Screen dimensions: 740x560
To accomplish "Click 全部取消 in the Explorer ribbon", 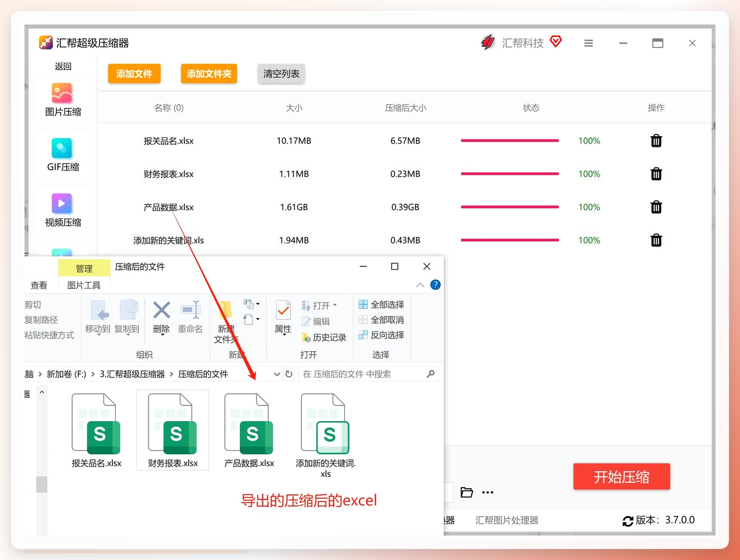I will 382,320.
